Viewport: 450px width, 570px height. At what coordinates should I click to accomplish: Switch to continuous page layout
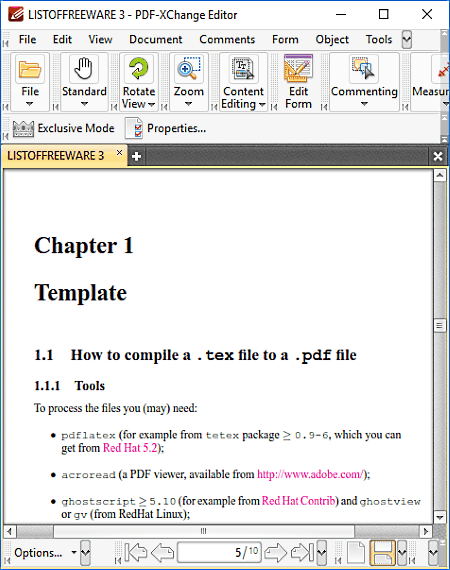pos(382,553)
